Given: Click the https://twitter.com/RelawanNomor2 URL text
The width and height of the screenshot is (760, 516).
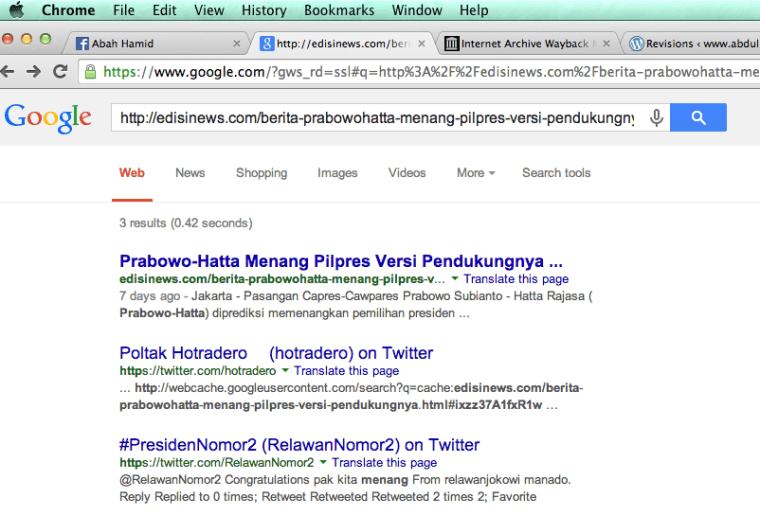Looking at the screenshot, I should pos(217,463).
